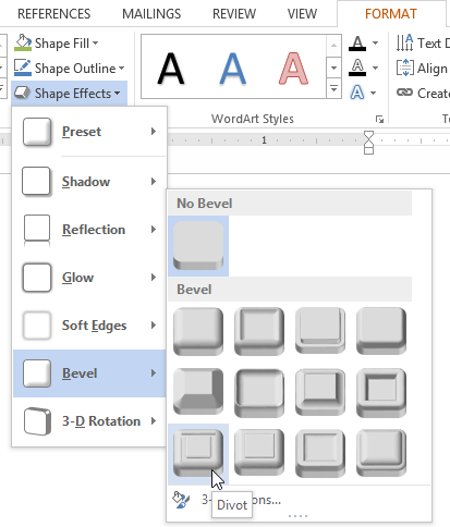Switch to the REVIEW tab
The height and width of the screenshot is (527, 450).
(234, 14)
